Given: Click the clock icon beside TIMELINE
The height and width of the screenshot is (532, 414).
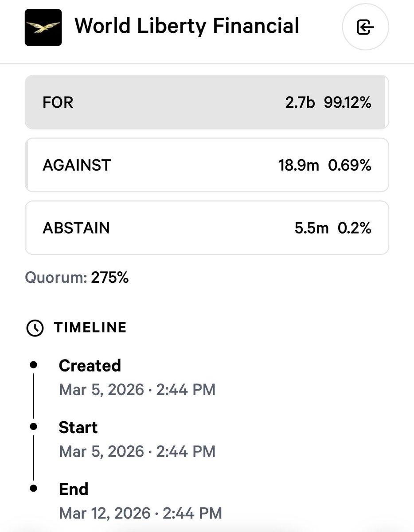Looking at the screenshot, I should 35,328.
